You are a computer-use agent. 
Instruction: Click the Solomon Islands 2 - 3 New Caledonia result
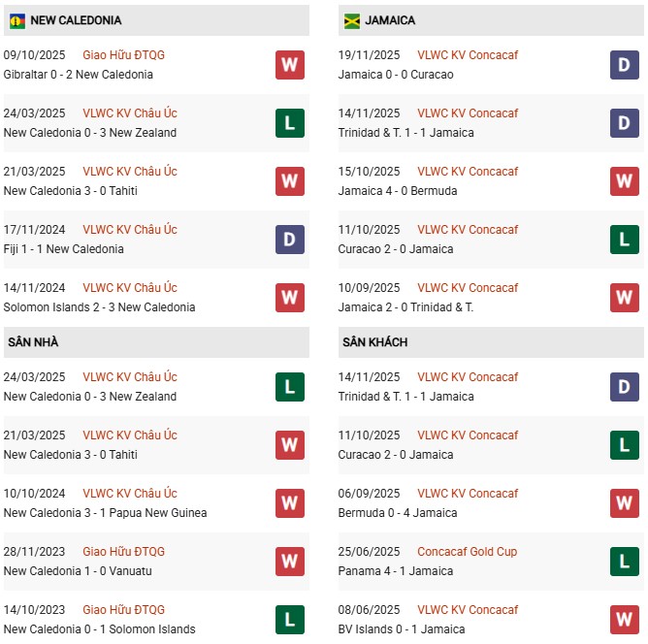coord(99,307)
